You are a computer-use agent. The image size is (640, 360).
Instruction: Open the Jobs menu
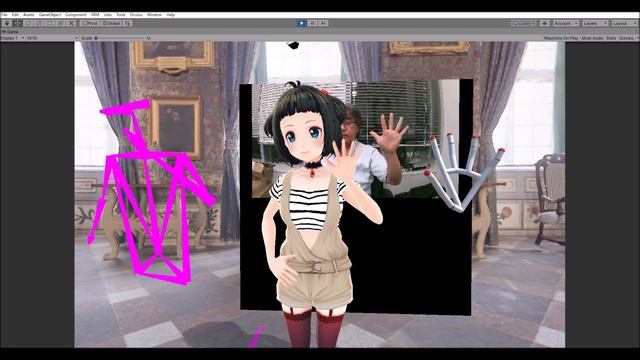coord(108,15)
